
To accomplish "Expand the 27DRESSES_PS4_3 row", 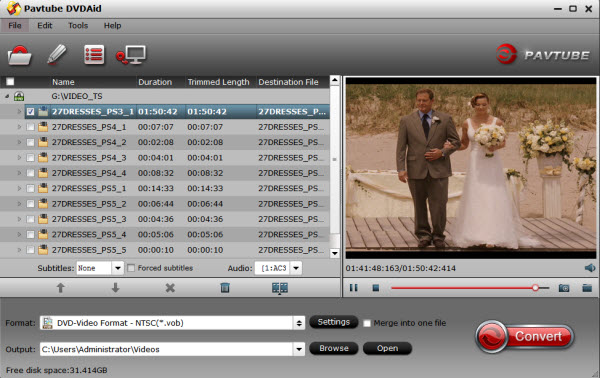I will click(19, 158).
